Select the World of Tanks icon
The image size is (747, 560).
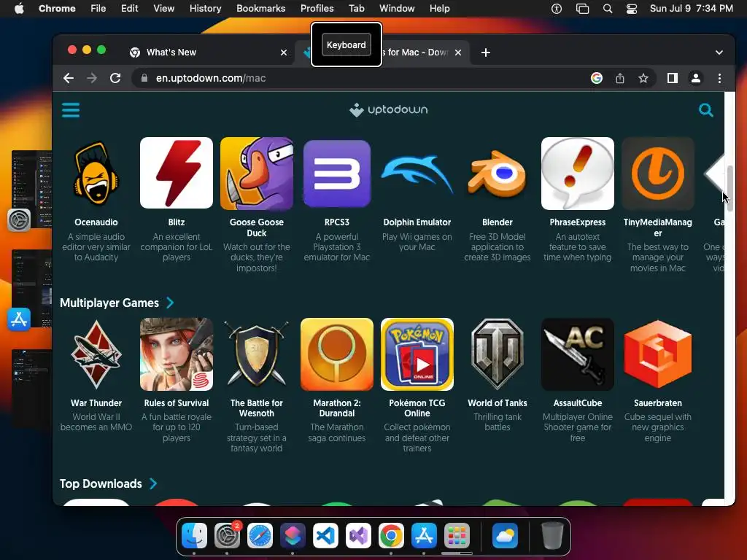pyautogui.click(x=498, y=354)
